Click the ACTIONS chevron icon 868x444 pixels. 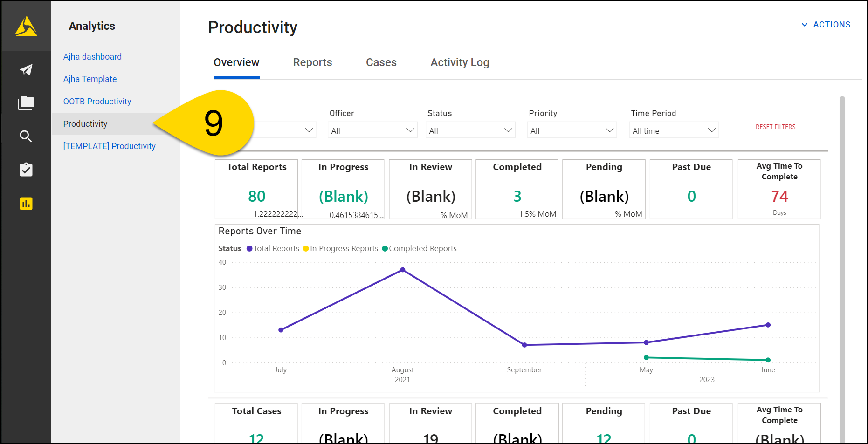[804, 25]
